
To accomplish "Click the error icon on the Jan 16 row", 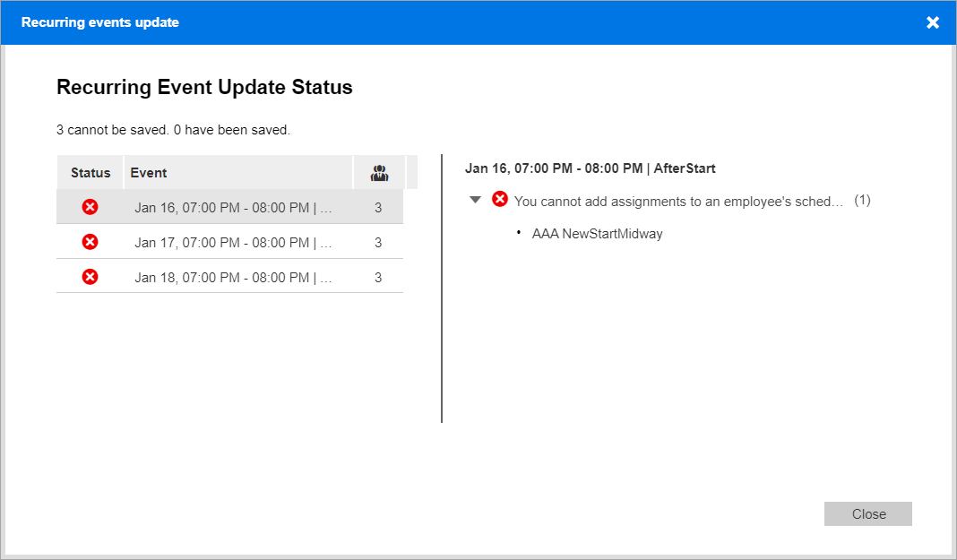I will pyautogui.click(x=90, y=206).
